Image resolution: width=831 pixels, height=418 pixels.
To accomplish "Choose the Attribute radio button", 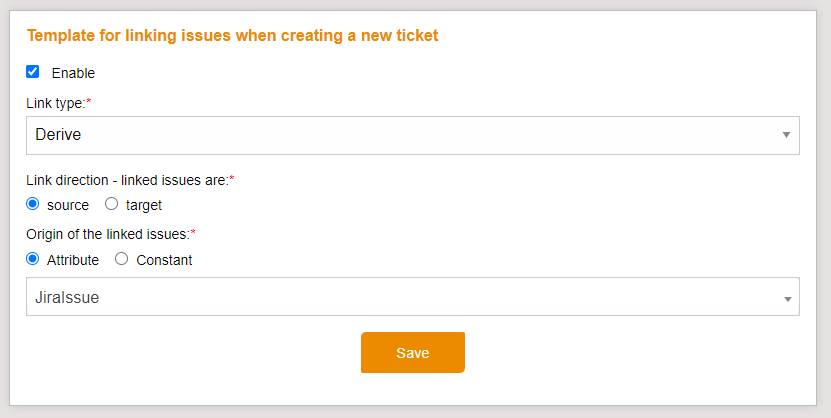I will click(x=33, y=259).
